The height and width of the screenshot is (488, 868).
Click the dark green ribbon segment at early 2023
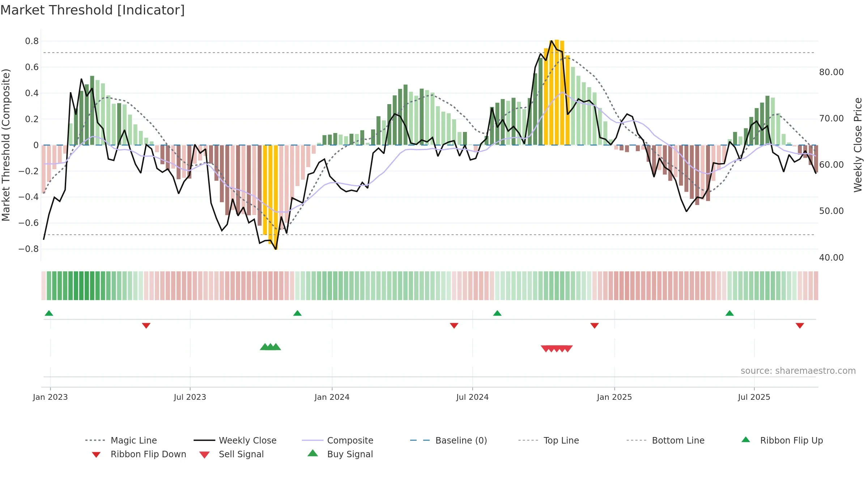click(x=81, y=286)
